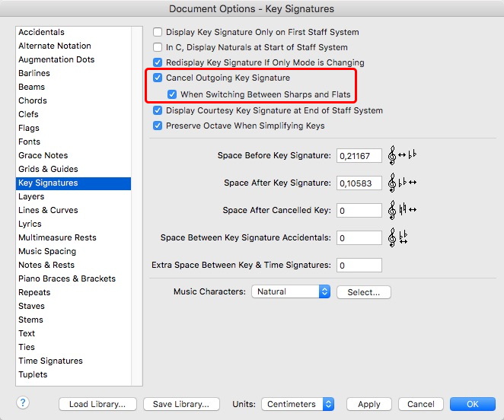
Task: Open the Music Characters Natural dropdown
Action: [291, 291]
